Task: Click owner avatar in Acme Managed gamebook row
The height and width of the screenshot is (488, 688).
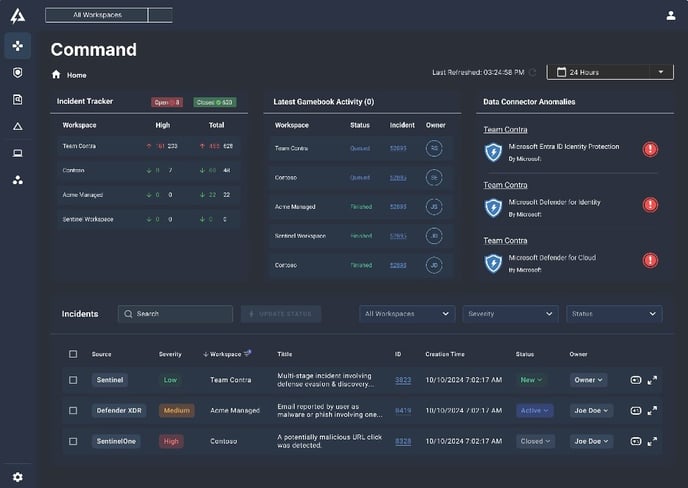Action: [x=434, y=207]
